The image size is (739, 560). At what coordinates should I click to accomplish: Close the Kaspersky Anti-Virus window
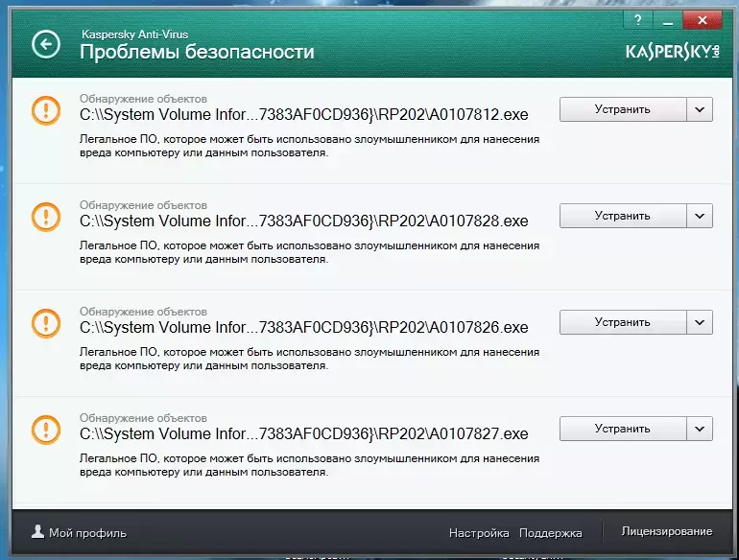coord(703,20)
